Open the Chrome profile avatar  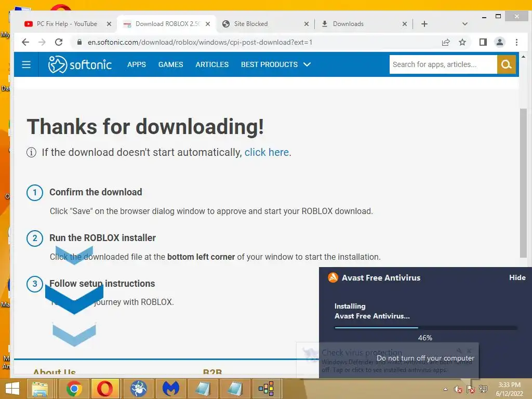[499, 42]
